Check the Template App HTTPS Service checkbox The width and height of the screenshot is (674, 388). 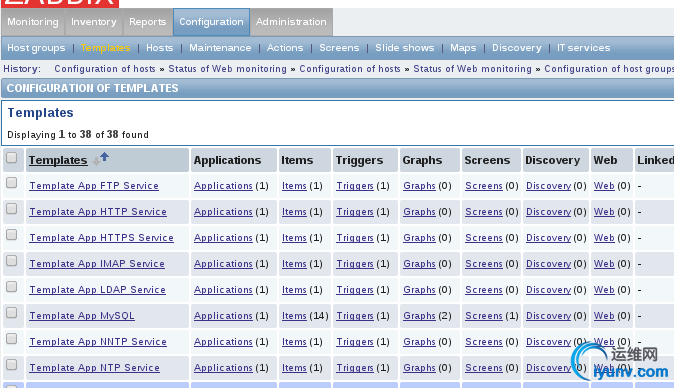(x=12, y=235)
